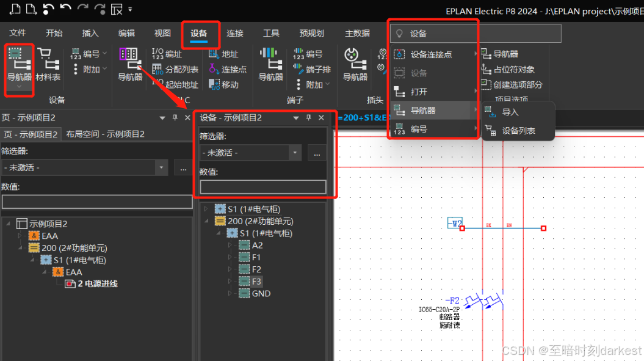
Task: Click the ribbon search field containing 设备
Action: pos(476,34)
